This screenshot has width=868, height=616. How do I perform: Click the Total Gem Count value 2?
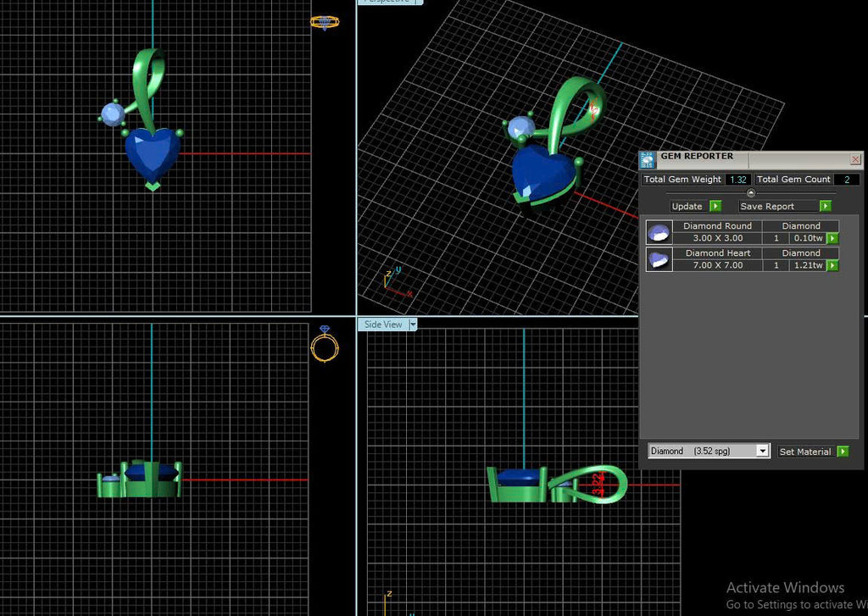coord(847,180)
